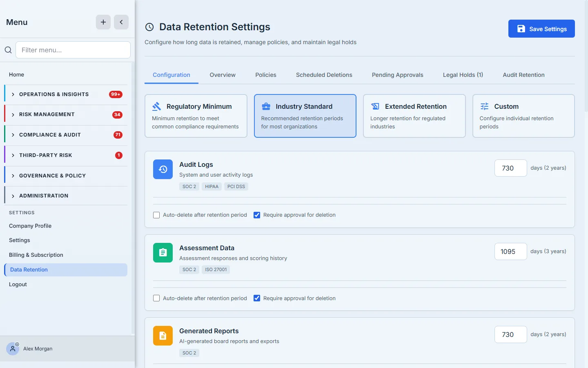Choose the Extended Retention preset card
The height and width of the screenshot is (368, 588).
414,116
